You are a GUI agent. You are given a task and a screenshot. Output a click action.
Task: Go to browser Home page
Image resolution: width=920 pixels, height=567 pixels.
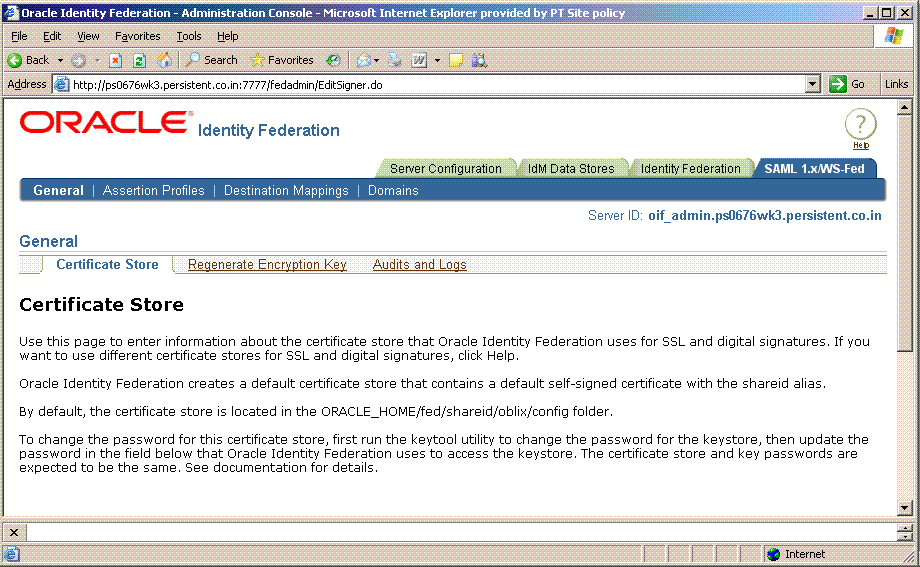coord(164,60)
